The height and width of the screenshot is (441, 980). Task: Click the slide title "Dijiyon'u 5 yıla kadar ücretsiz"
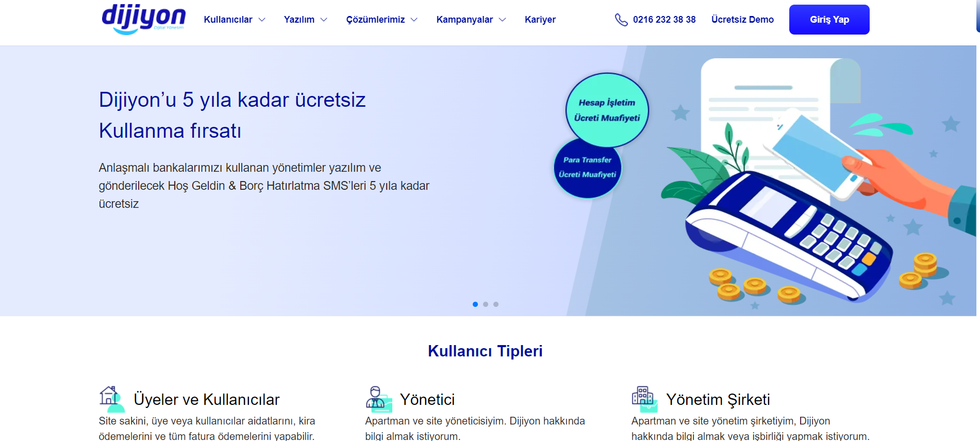click(232, 100)
